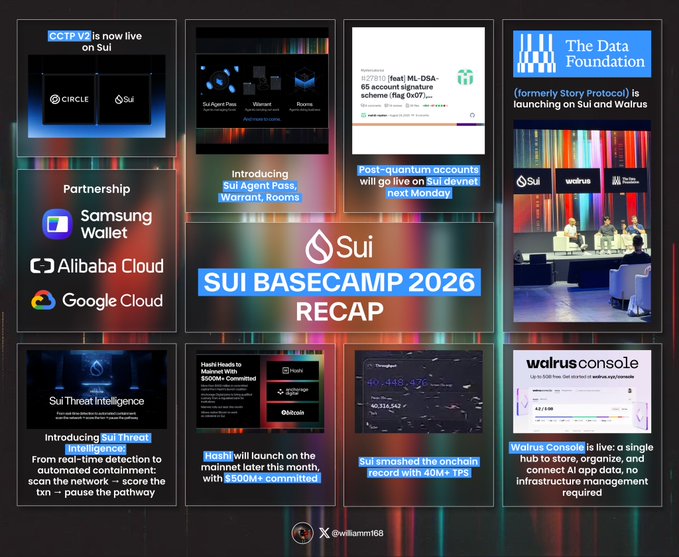
Task: Click the Alibaba Cloud bracket logo
Action: click(x=42, y=266)
